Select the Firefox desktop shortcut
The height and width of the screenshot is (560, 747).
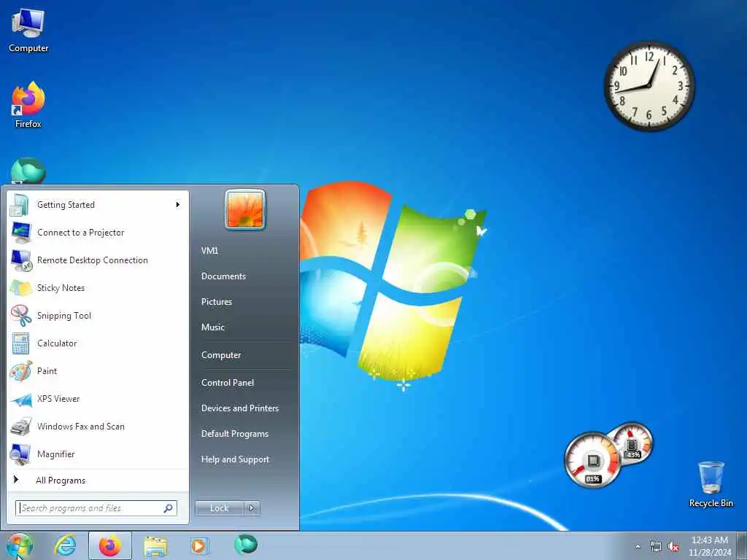coord(28,105)
